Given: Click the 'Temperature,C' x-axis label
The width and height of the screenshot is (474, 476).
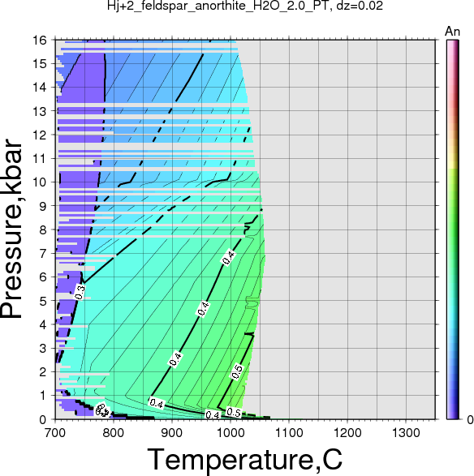Looking at the screenshot, I should point(245,460).
